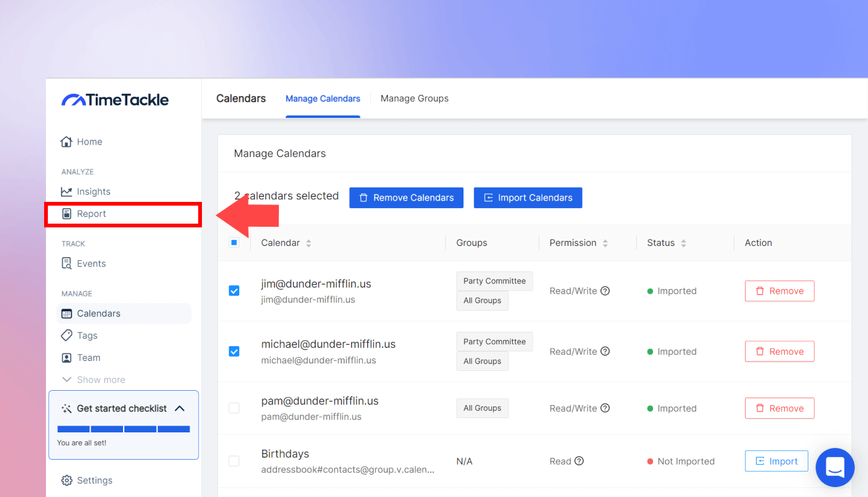Go to the Events page
868x497 pixels.
pyautogui.click(x=83, y=263)
